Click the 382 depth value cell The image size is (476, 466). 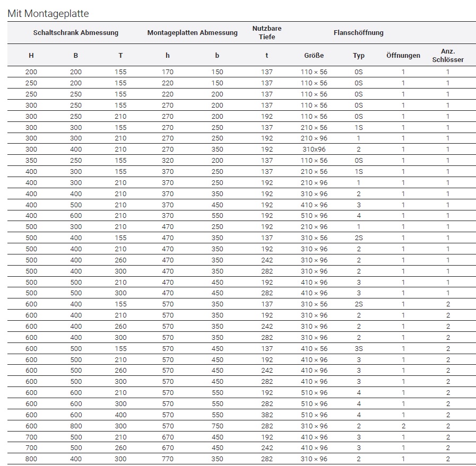click(x=267, y=415)
